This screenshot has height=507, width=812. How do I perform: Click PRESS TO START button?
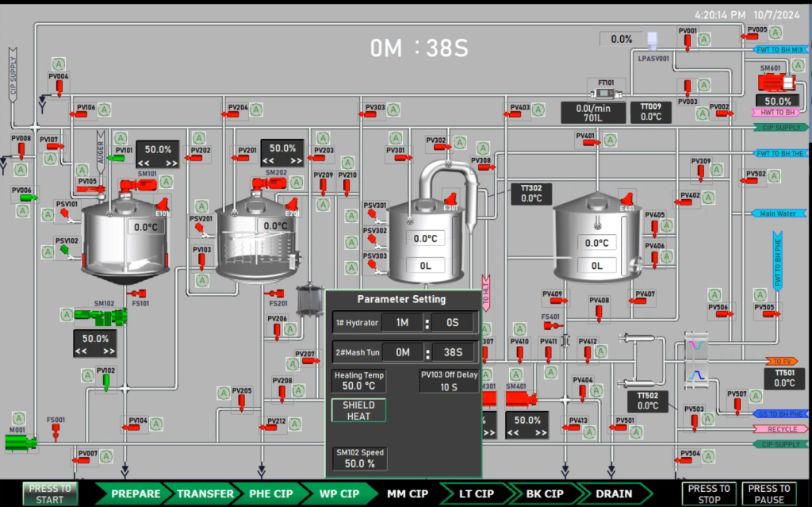pos(50,494)
